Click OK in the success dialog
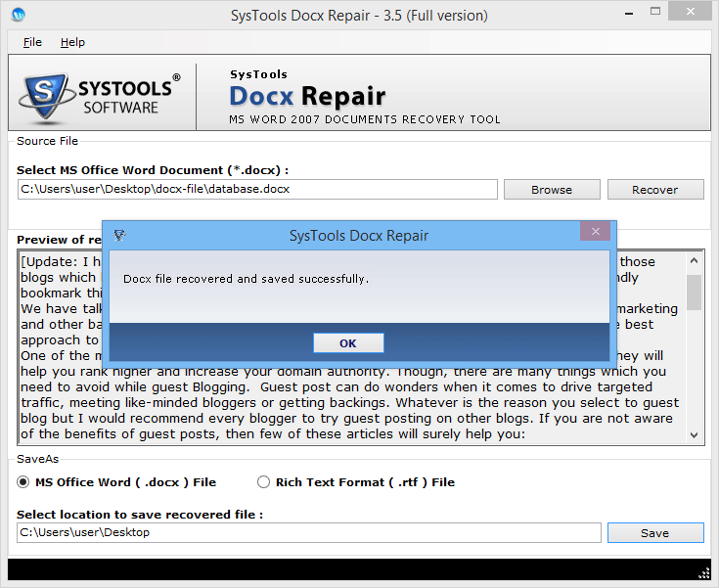This screenshot has height=588, width=719. pos(348,343)
